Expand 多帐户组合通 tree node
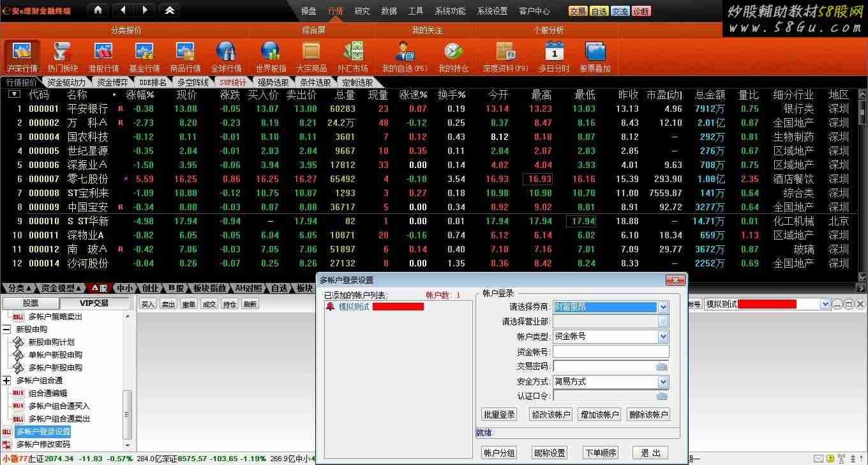The height and width of the screenshot is (465, 868). pos(6,381)
